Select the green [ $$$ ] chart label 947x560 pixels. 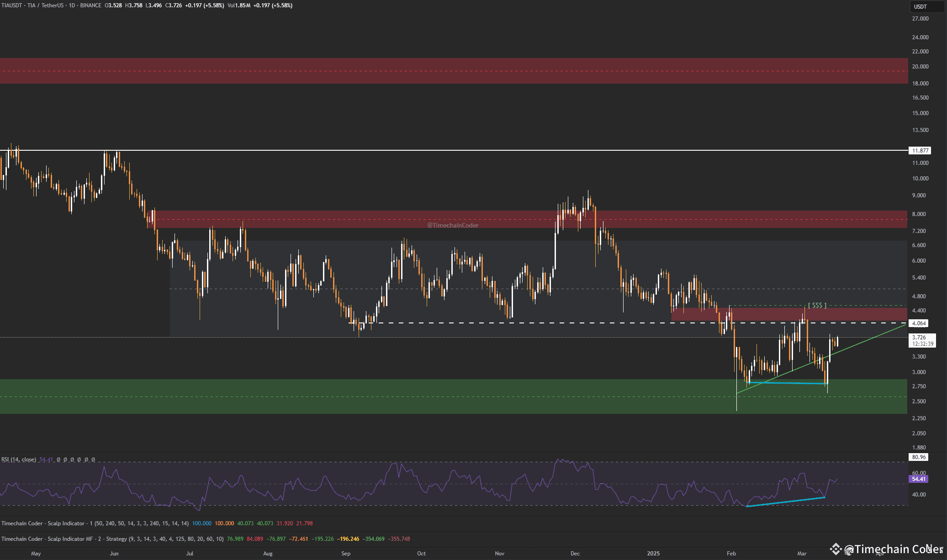[x=817, y=305]
